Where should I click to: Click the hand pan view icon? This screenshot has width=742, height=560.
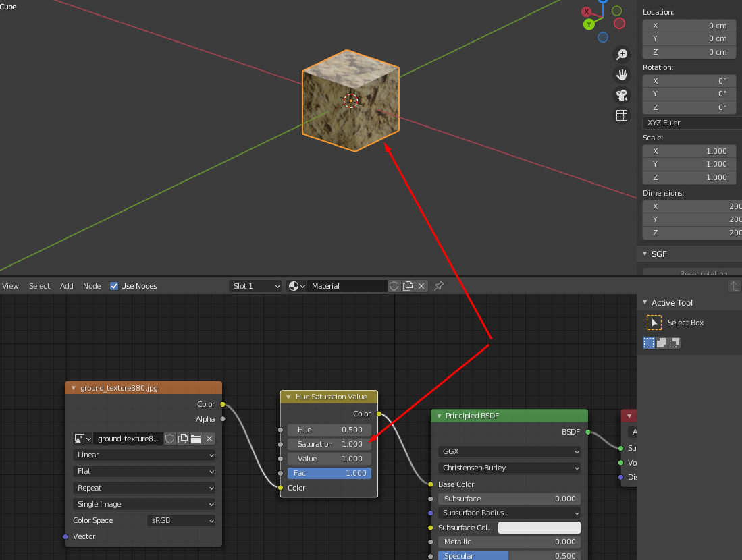click(622, 75)
